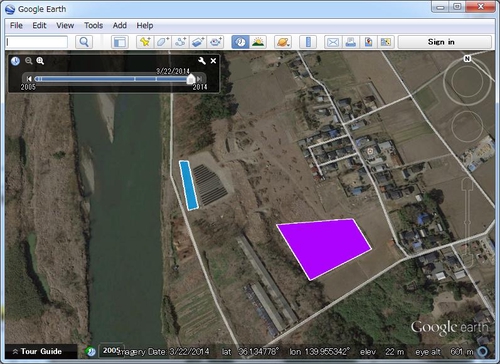Zoom in the time slider range
500x364 pixels.
(40, 61)
